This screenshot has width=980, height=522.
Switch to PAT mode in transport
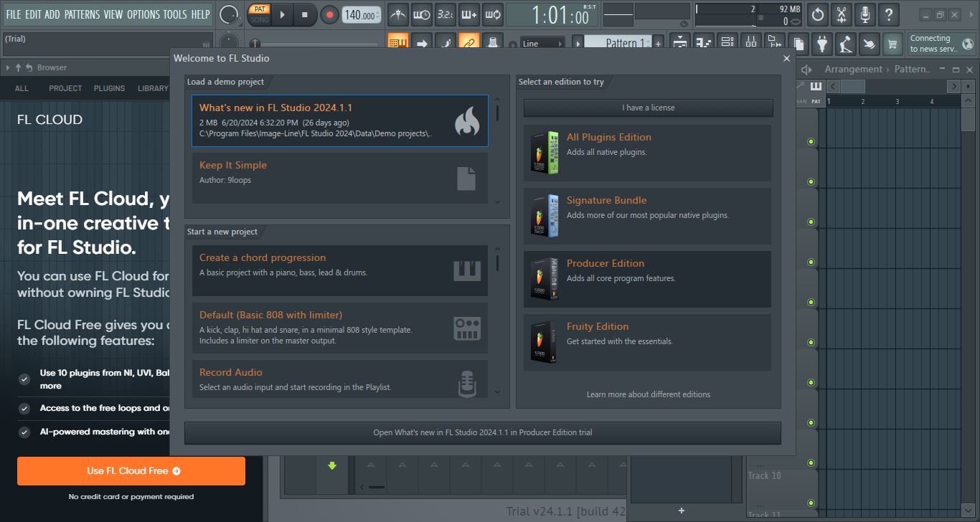pos(259,9)
